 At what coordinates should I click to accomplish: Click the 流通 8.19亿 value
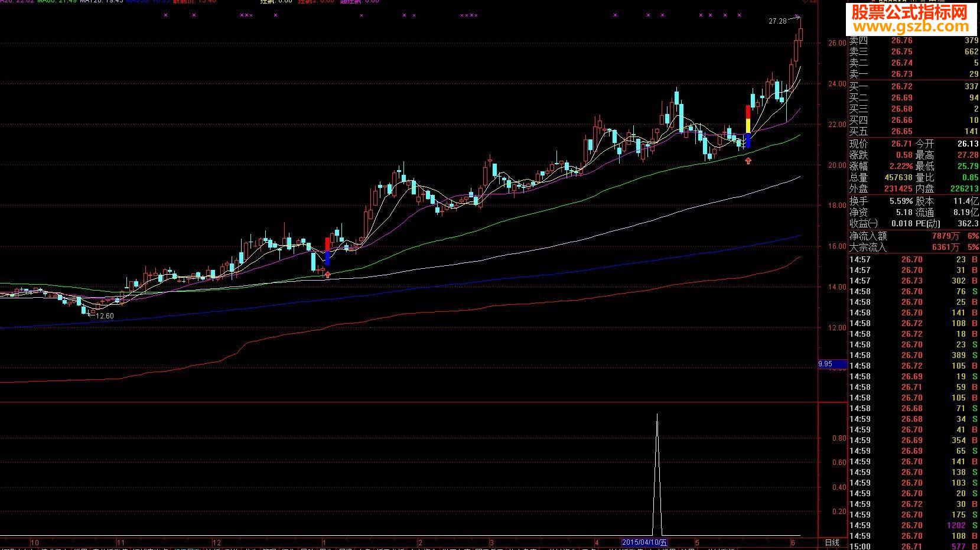click(x=966, y=213)
